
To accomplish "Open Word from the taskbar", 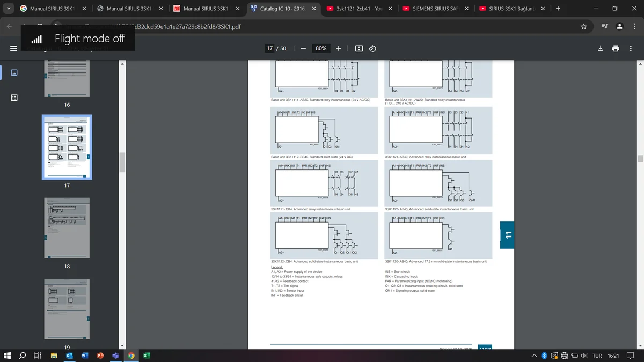I will point(84,356).
